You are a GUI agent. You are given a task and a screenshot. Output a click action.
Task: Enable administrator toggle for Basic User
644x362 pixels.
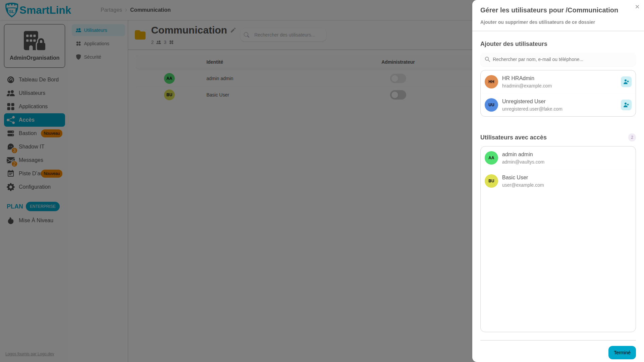tap(398, 95)
